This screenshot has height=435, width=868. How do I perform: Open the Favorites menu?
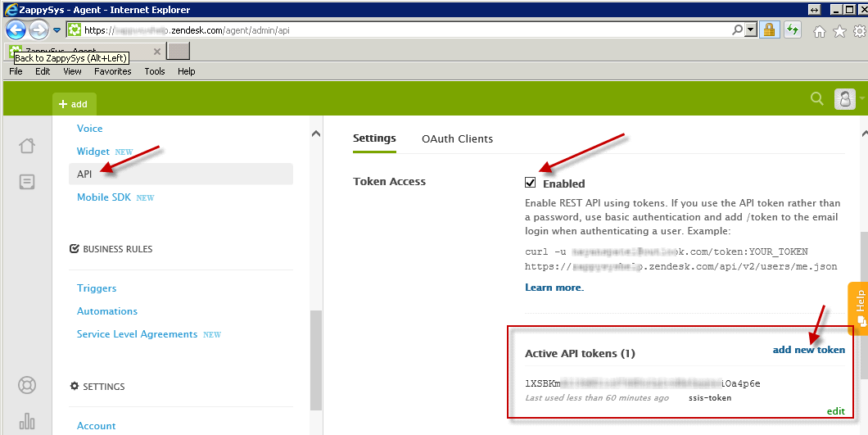113,71
